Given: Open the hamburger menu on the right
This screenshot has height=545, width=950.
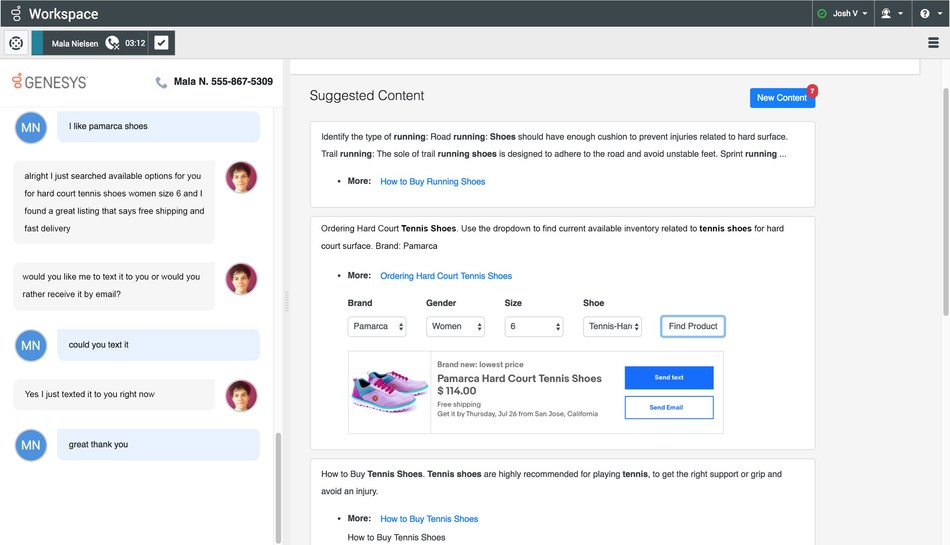Looking at the screenshot, I should point(933,43).
